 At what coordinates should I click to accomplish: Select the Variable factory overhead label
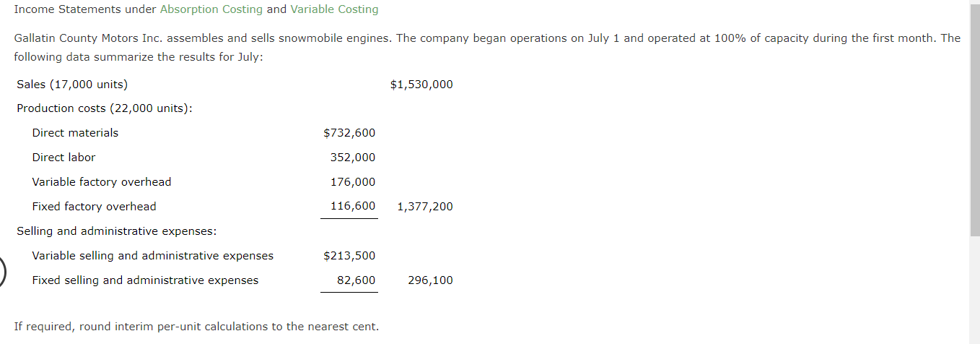(102, 182)
